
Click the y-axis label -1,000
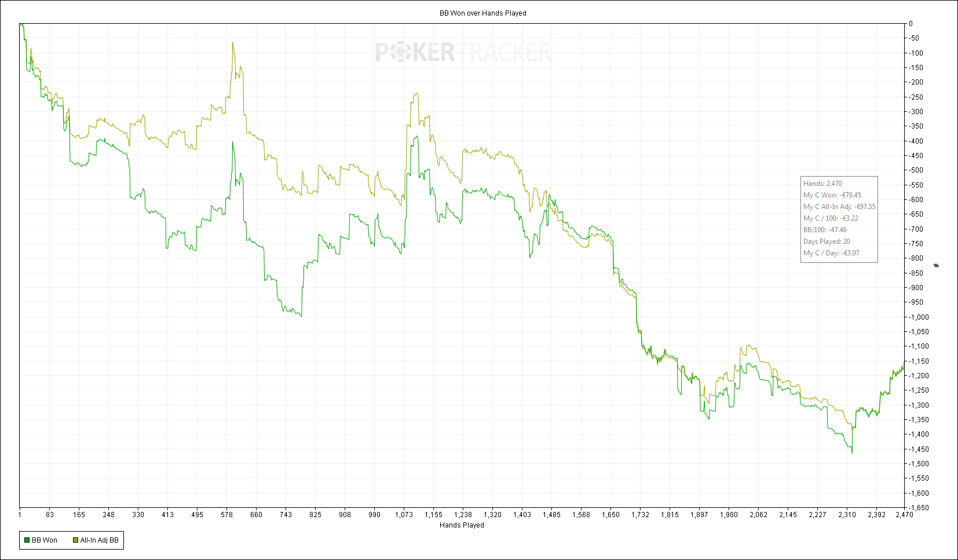919,317
